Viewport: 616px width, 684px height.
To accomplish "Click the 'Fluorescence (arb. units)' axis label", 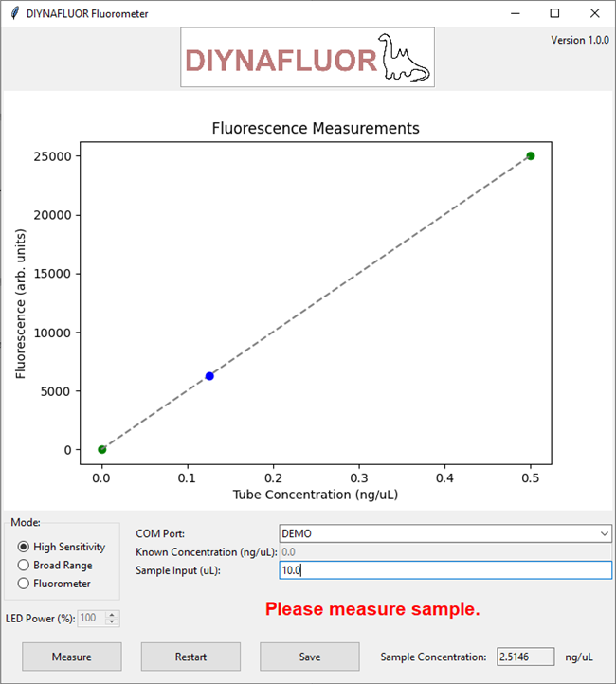I will point(21,303).
